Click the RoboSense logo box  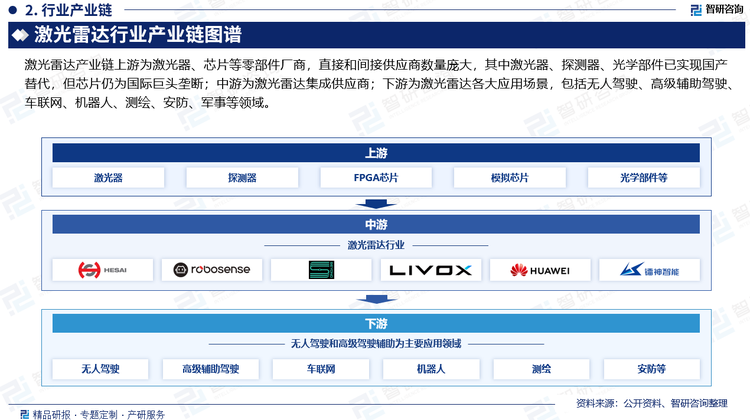pyautogui.click(x=212, y=270)
